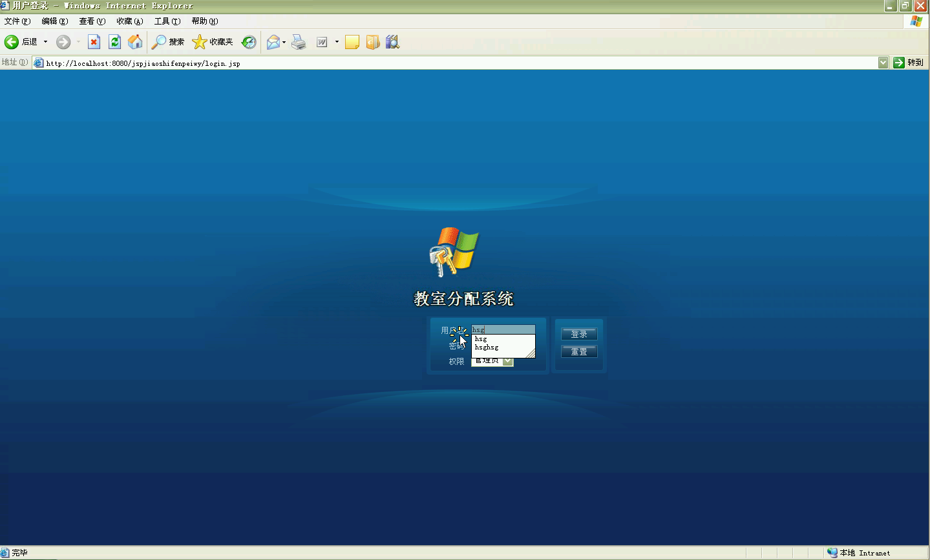930x560 pixels.
Task: Click the 转到 go button
Action: pyautogui.click(x=909, y=63)
